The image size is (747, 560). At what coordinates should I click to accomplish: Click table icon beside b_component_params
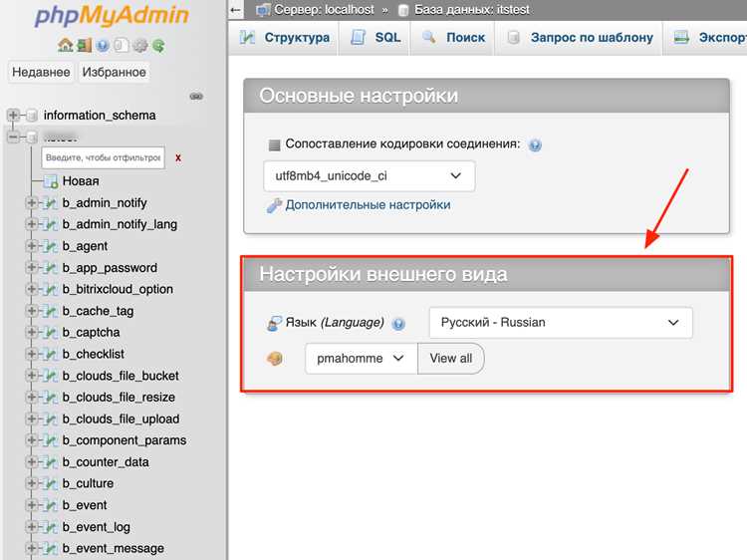click(x=50, y=440)
